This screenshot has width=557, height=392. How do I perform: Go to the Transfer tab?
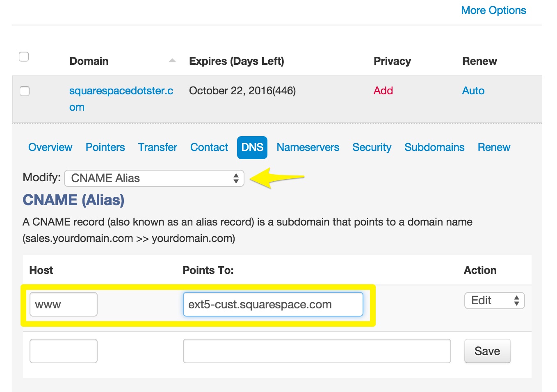158,148
